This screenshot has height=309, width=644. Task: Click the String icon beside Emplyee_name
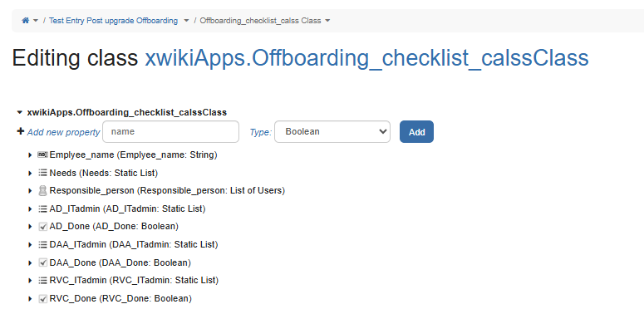point(42,154)
